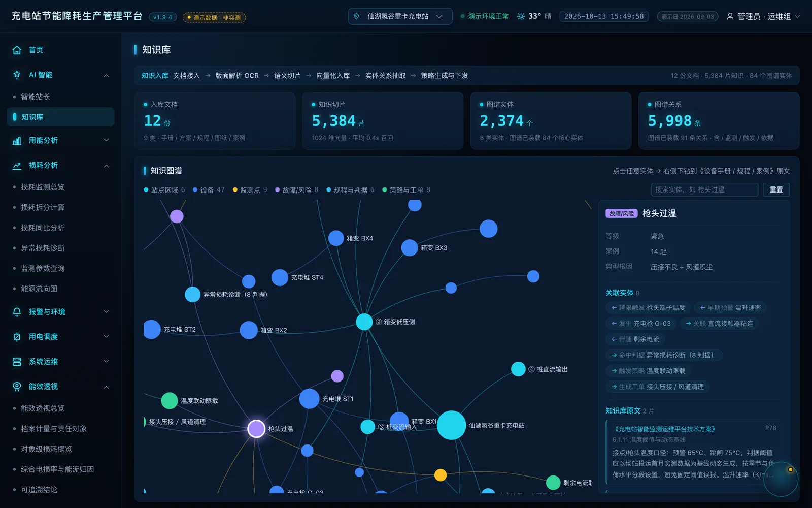This screenshot has height=508, width=812.
Task: Select the 枪头过温 graph node
Action: tap(256, 429)
